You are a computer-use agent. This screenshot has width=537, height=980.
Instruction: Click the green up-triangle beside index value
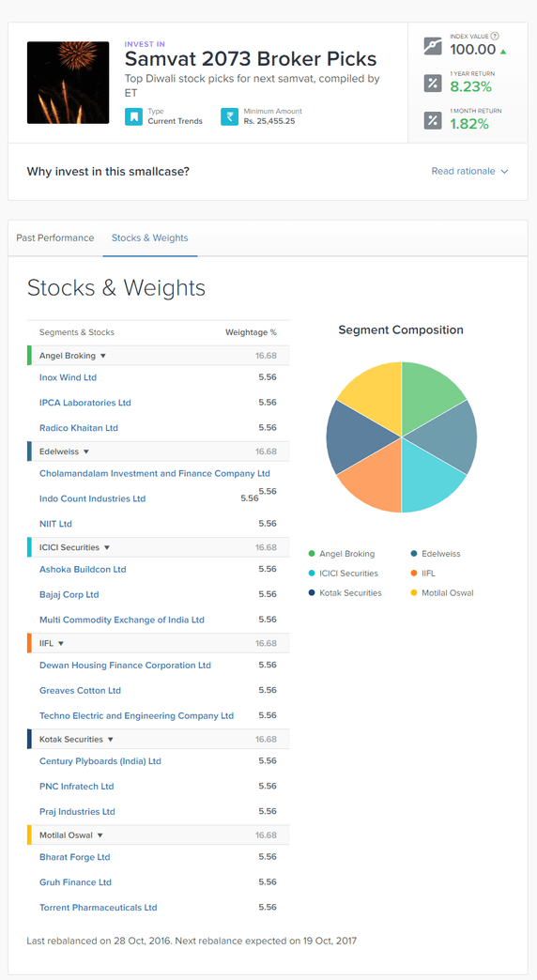coord(503,52)
